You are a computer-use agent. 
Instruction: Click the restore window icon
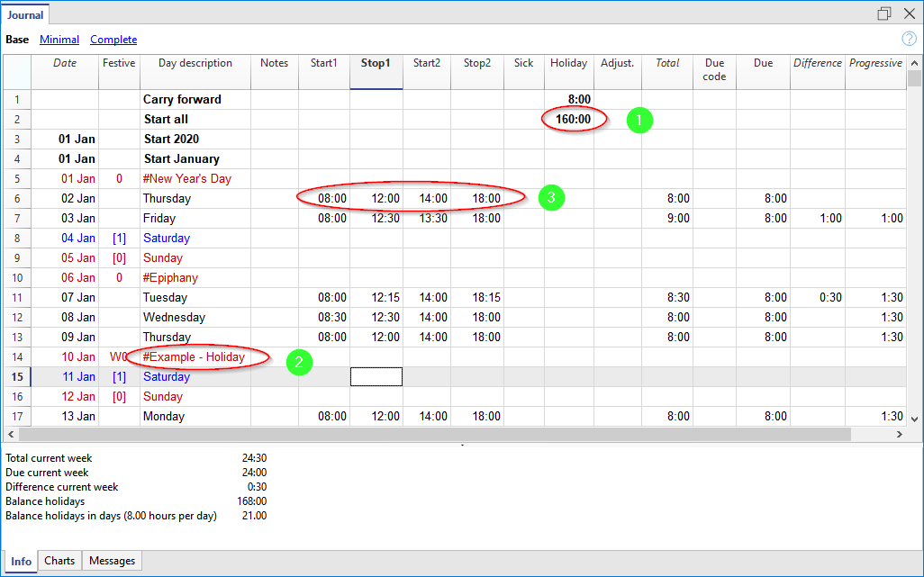coord(883,14)
